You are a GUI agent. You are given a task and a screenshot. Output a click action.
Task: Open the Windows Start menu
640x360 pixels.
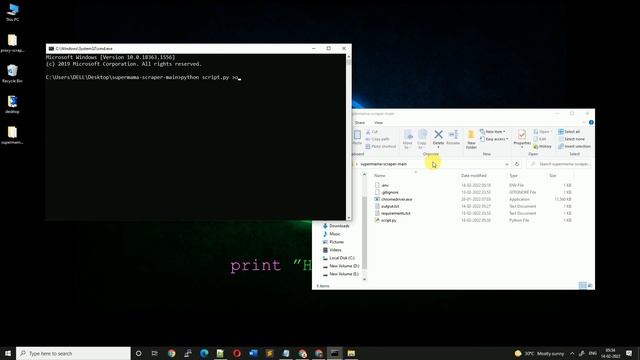[x=8, y=353]
